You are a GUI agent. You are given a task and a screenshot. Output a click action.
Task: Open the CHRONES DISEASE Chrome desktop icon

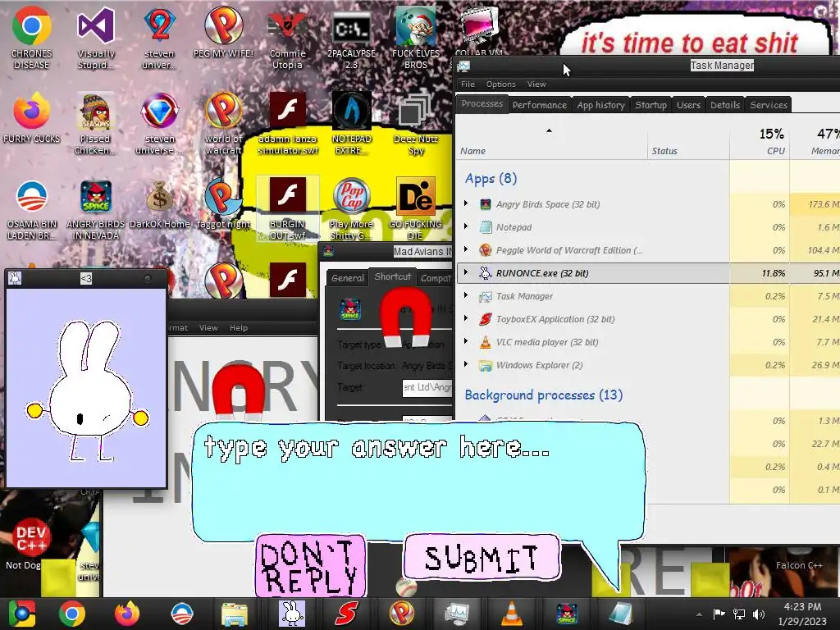(32, 38)
